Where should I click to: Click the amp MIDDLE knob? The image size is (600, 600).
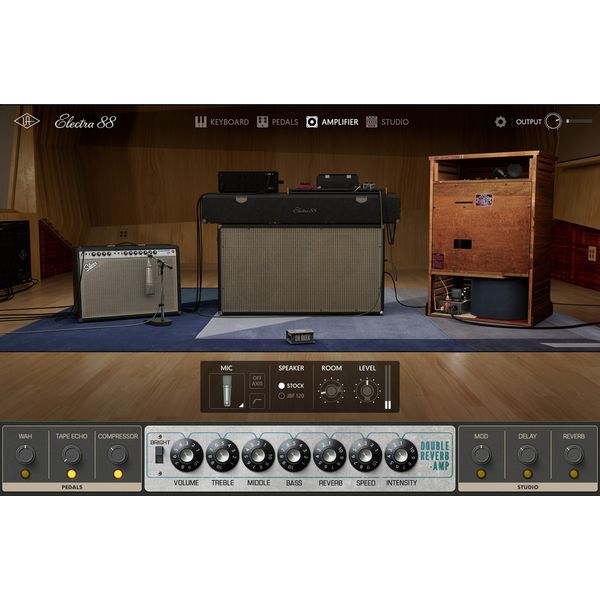click(258, 455)
